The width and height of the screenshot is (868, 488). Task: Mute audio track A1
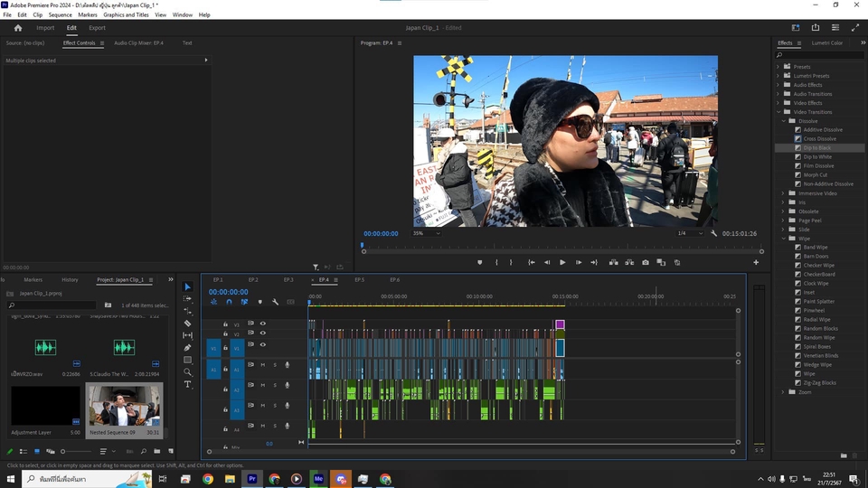(263, 365)
